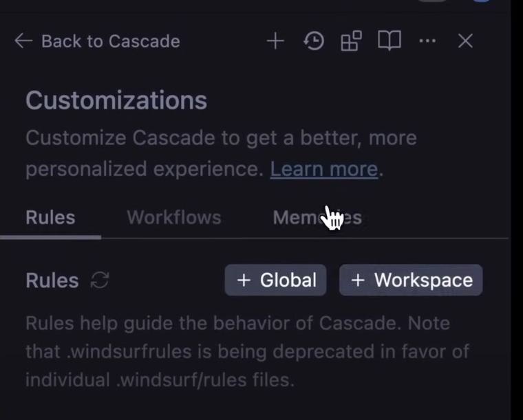Viewport: 523px width, 420px height.
Task: Open the book documentation icon
Action: [389, 41]
